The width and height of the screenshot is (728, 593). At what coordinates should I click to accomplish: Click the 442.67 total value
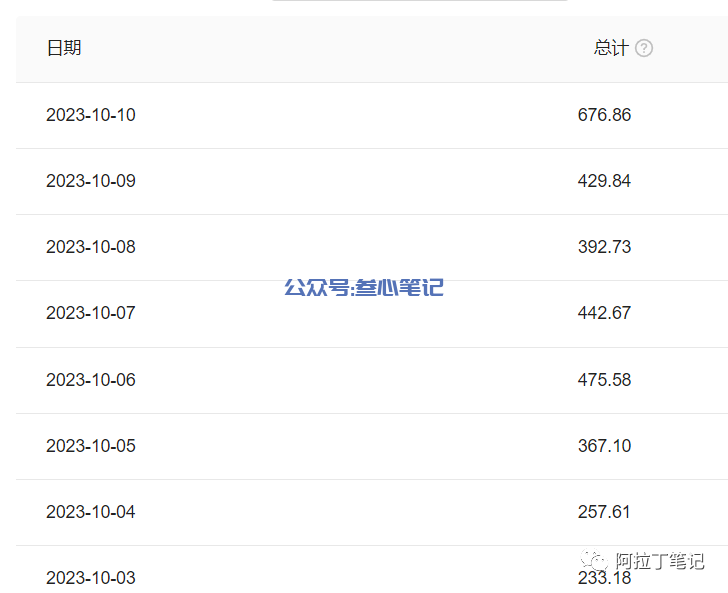tap(604, 313)
